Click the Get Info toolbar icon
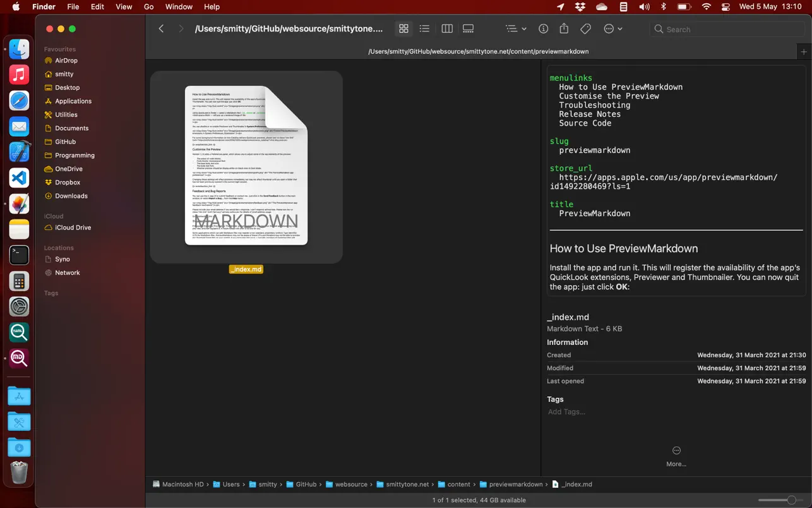 tap(543, 29)
